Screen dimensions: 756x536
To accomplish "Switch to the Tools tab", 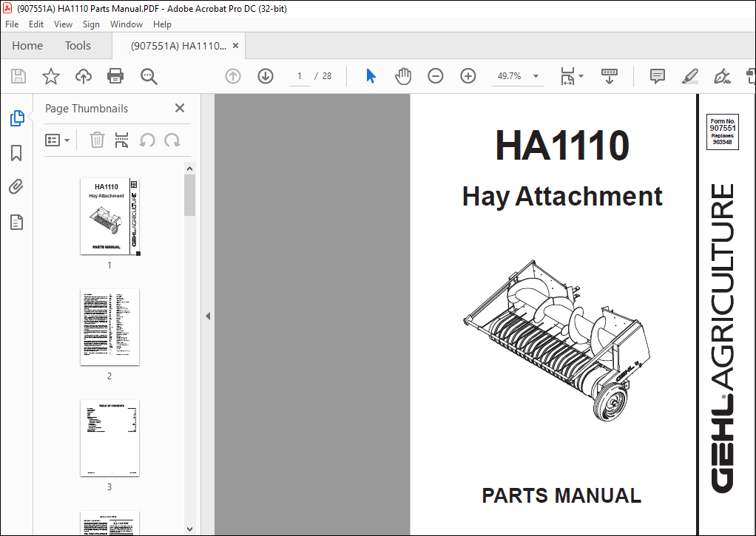I will 78,46.
